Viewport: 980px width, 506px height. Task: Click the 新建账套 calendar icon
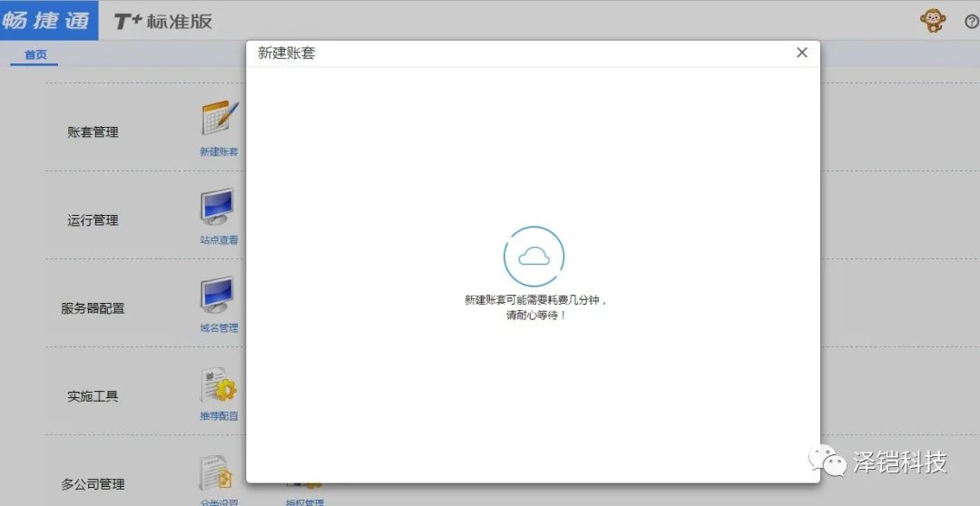tap(219, 119)
